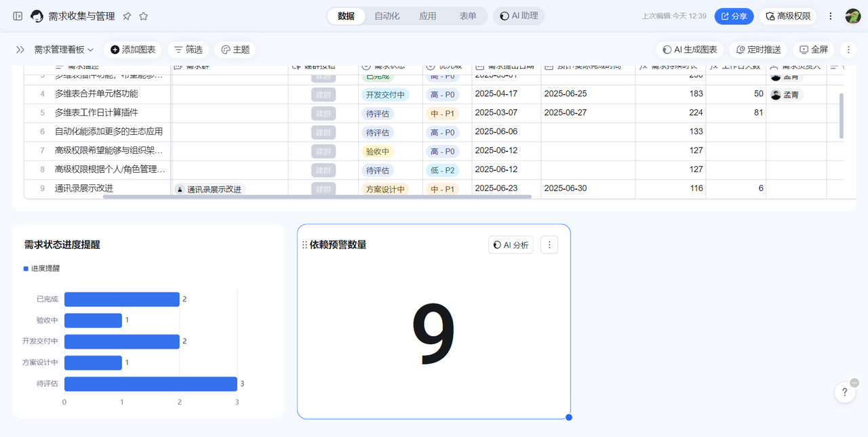The image size is (868, 437).
Task: Click the blue 分享 button
Action: click(x=734, y=16)
